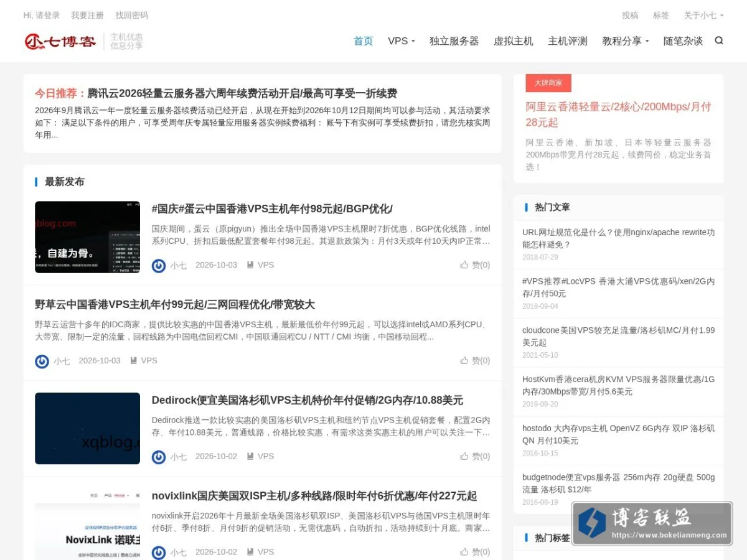Open hot article URL网址规范化是什么
The image size is (747, 560).
[618, 238]
